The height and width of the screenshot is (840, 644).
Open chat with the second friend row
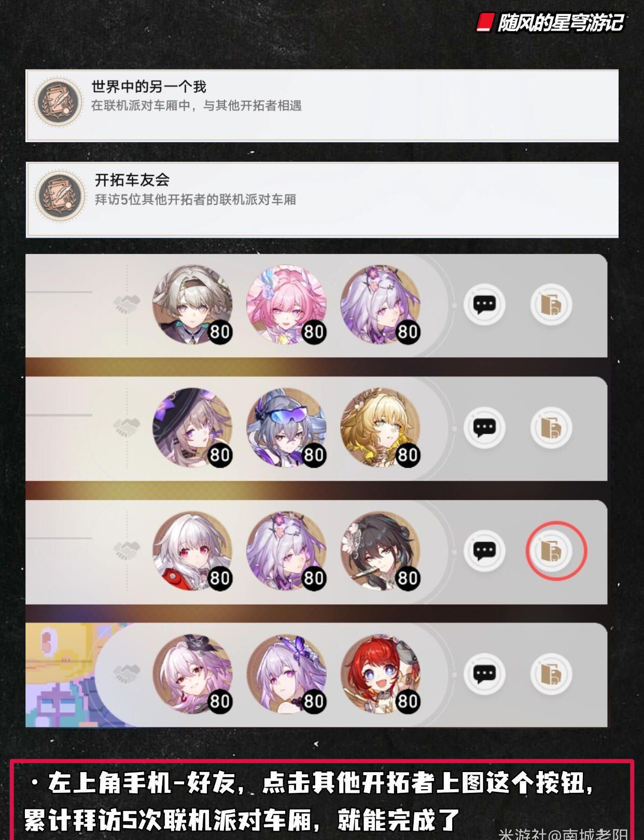tap(484, 428)
